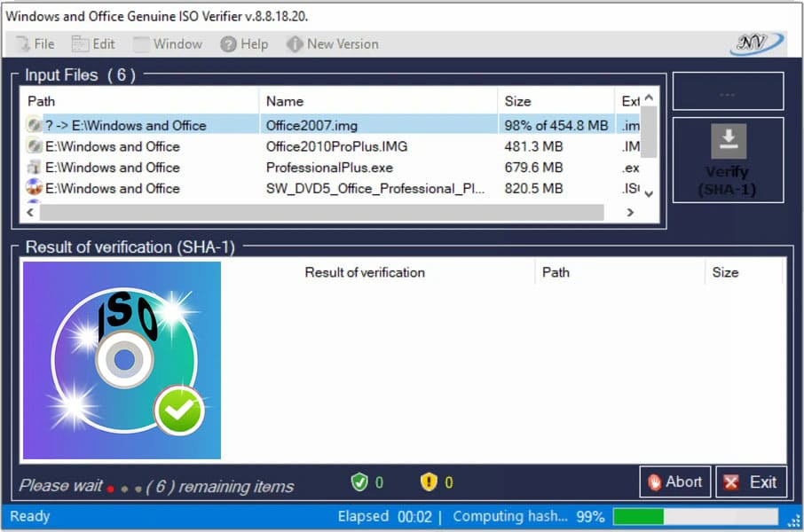The height and width of the screenshot is (532, 804).
Task: Click the window resize grip in status bar
Action: click(x=794, y=521)
